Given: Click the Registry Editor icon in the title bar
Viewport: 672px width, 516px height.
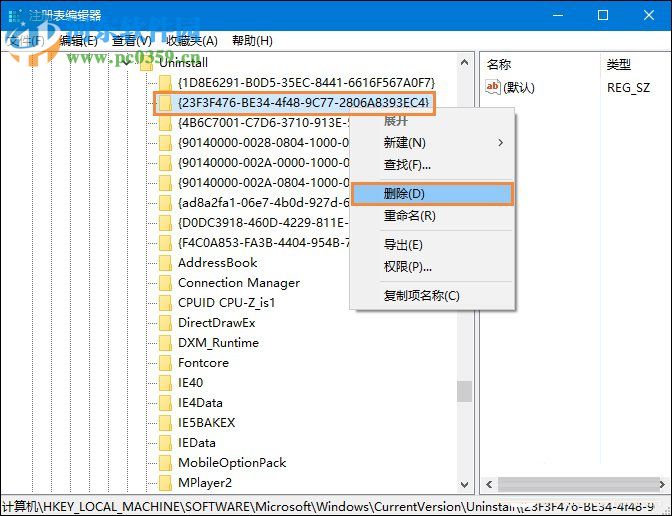Looking at the screenshot, I should 15,16.
